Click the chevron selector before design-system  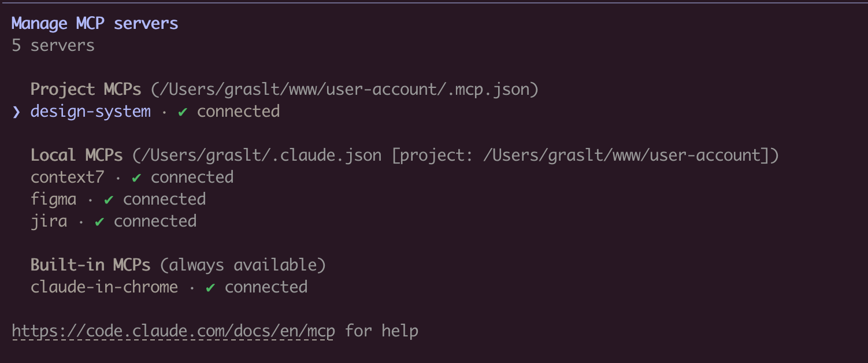tap(15, 112)
